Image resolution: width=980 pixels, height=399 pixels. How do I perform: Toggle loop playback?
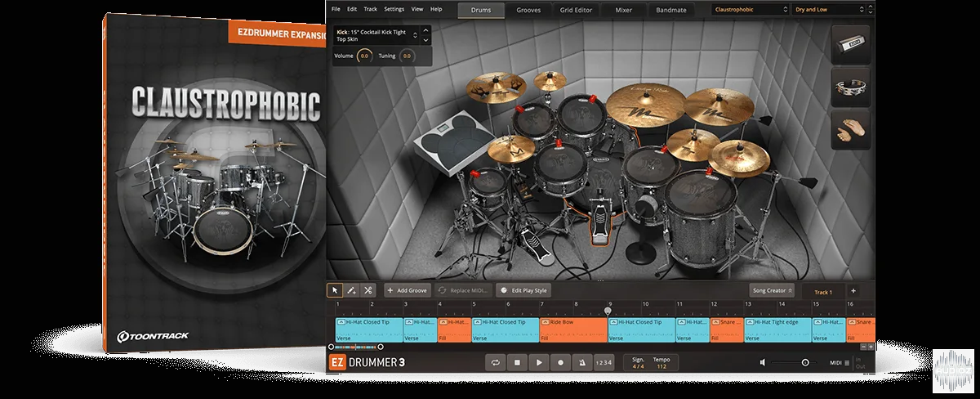(494, 362)
